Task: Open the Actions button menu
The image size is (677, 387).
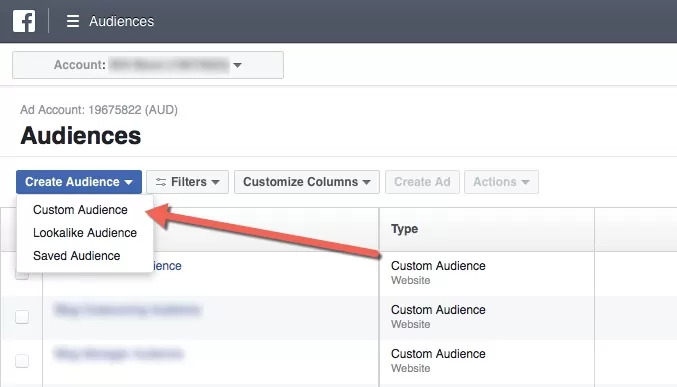Action: coord(501,182)
